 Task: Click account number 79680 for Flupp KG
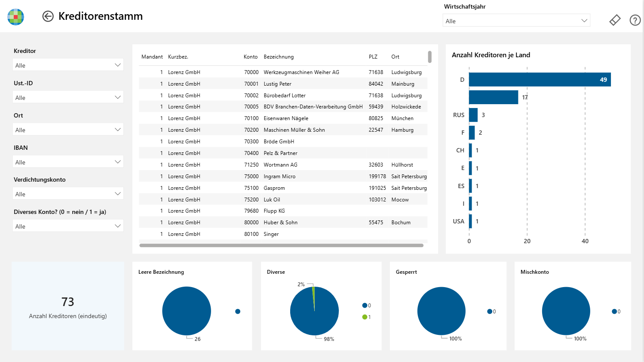tap(251, 211)
